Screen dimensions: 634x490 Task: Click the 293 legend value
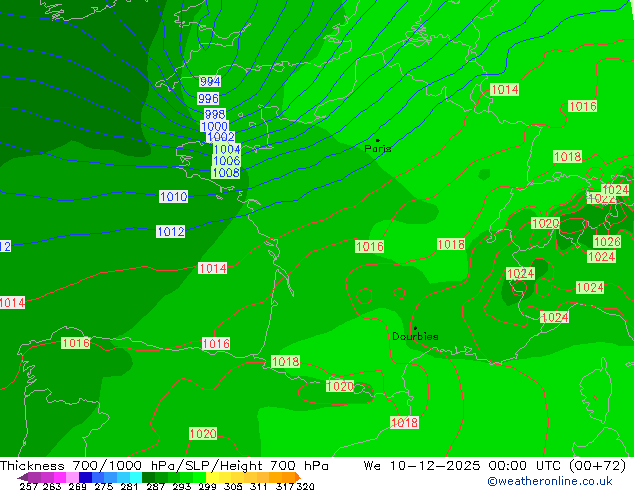[x=181, y=486]
